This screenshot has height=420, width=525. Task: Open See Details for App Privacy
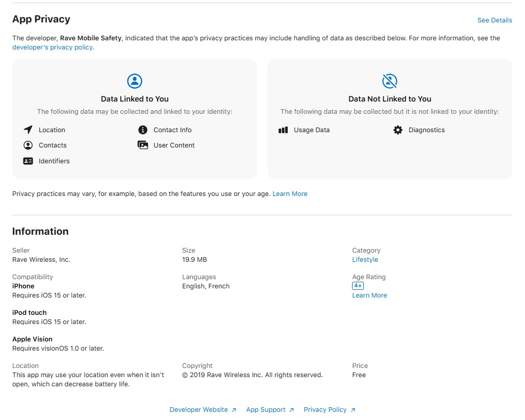click(x=494, y=20)
